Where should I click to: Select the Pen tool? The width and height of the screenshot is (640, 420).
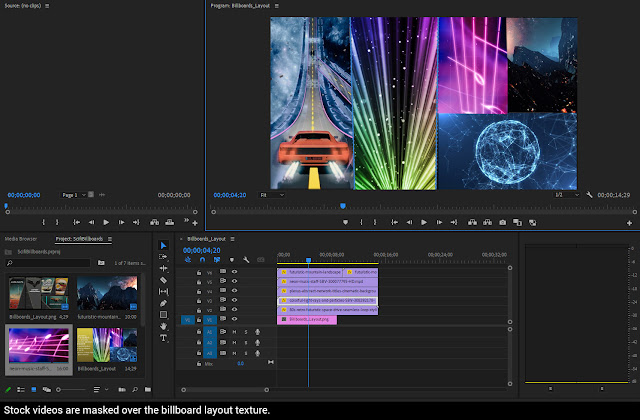point(163,303)
